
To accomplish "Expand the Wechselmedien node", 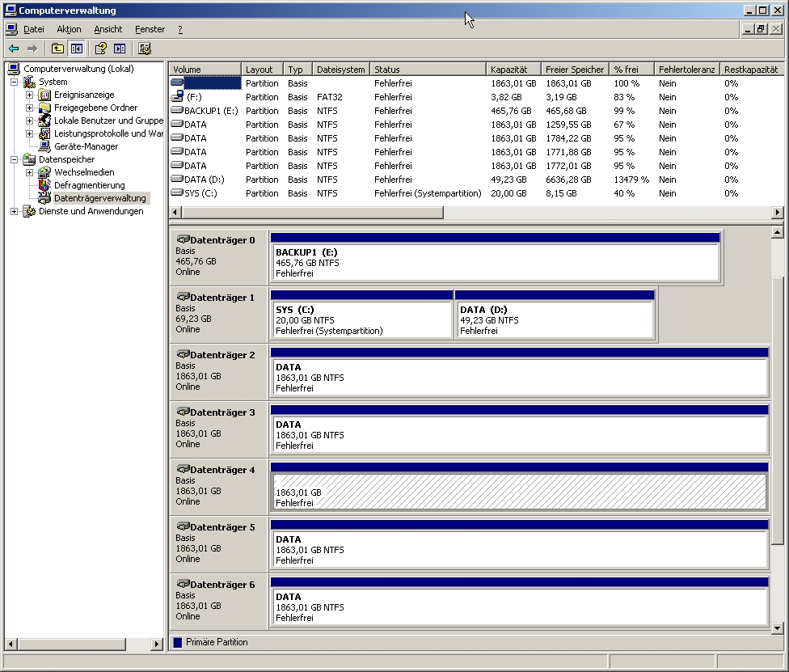I will tap(30, 172).
